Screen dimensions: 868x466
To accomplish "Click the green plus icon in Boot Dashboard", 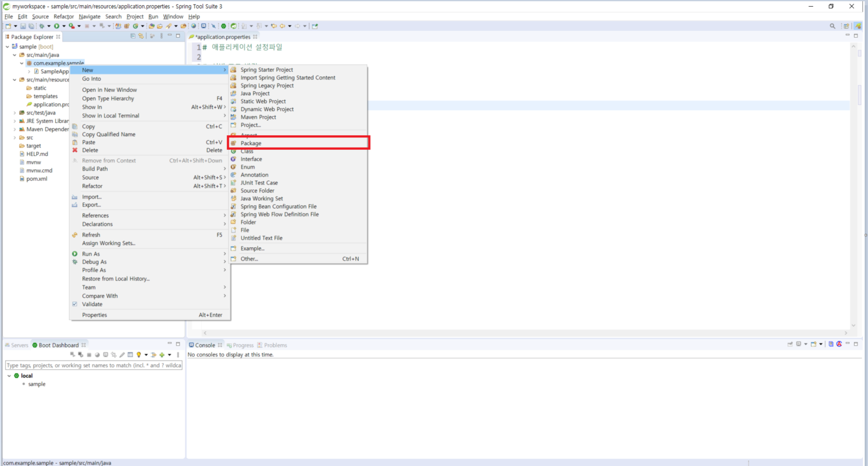I will coord(162,355).
